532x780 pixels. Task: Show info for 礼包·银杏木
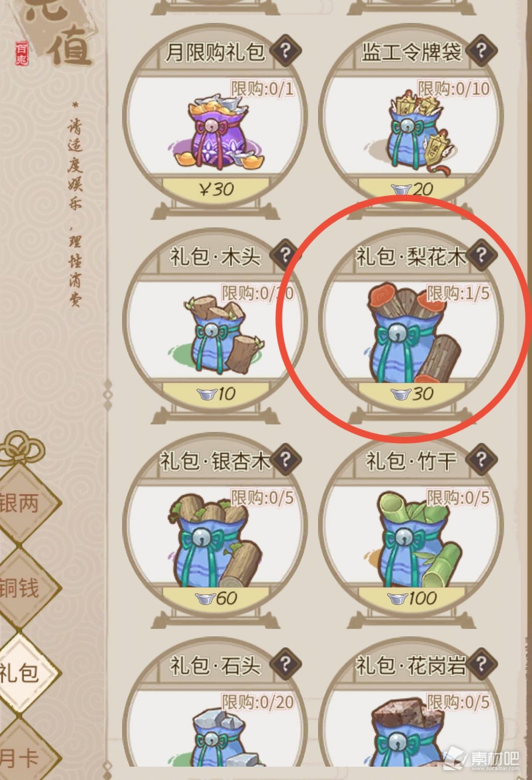tap(285, 459)
